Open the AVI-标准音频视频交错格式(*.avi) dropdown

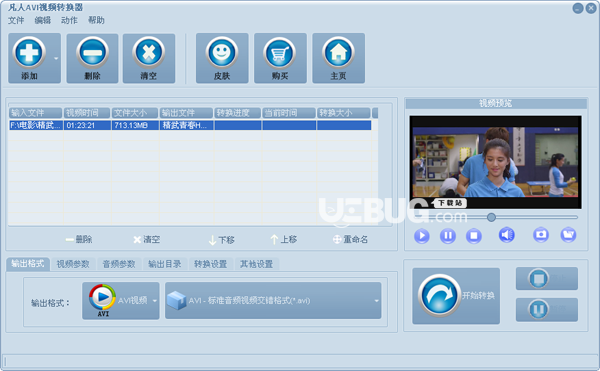pyautogui.click(x=273, y=301)
